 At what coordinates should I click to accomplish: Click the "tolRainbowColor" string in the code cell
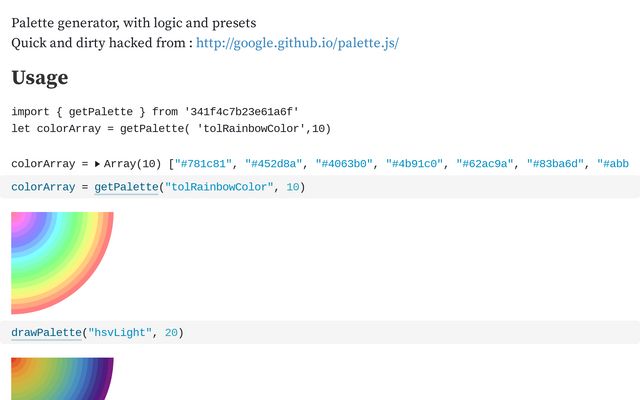pos(214,187)
